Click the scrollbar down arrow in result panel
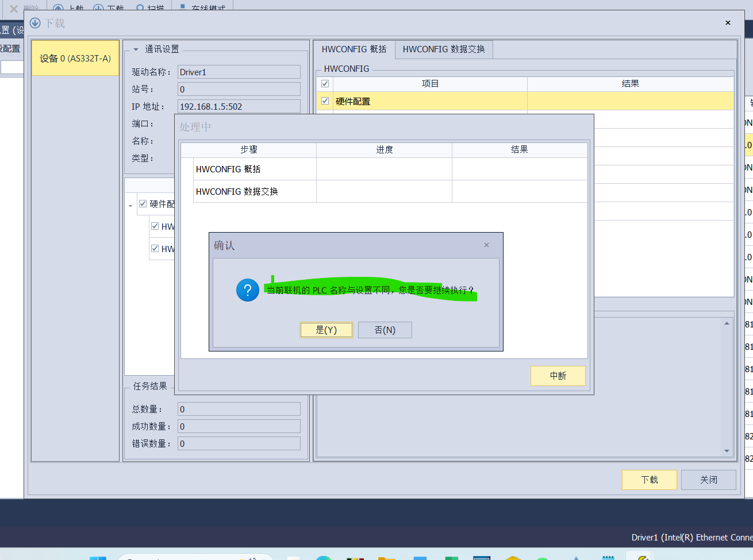This screenshot has width=753, height=560. (x=727, y=451)
